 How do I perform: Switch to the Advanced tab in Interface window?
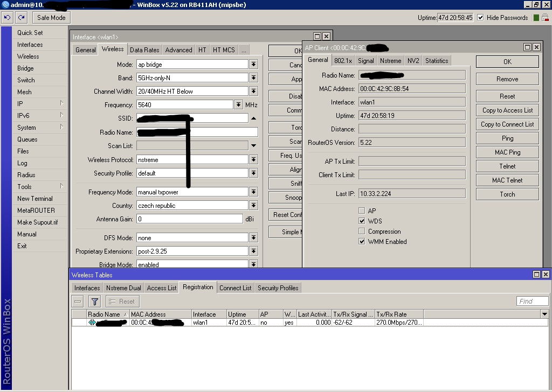[x=179, y=50]
